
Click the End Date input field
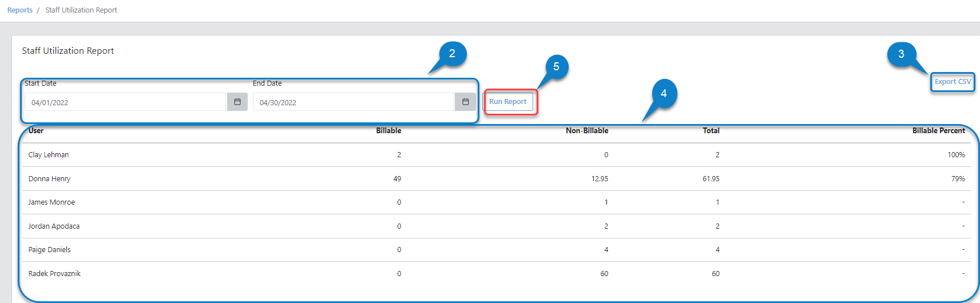click(353, 102)
